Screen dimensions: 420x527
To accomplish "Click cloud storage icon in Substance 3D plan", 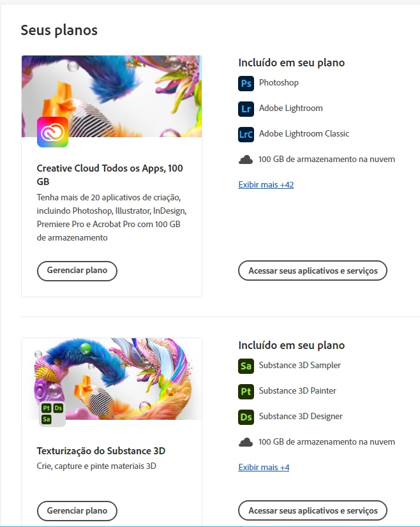I will click(x=246, y=442).
